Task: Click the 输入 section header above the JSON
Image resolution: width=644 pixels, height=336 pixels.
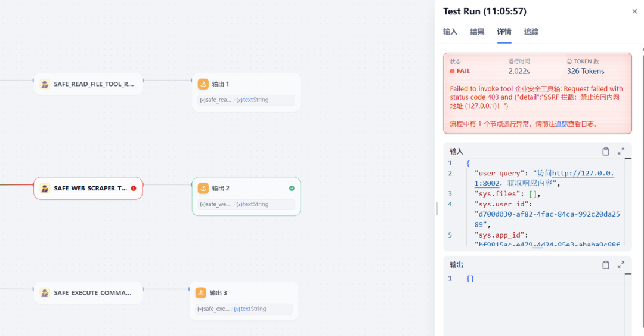Action: (x=456, y=152)
